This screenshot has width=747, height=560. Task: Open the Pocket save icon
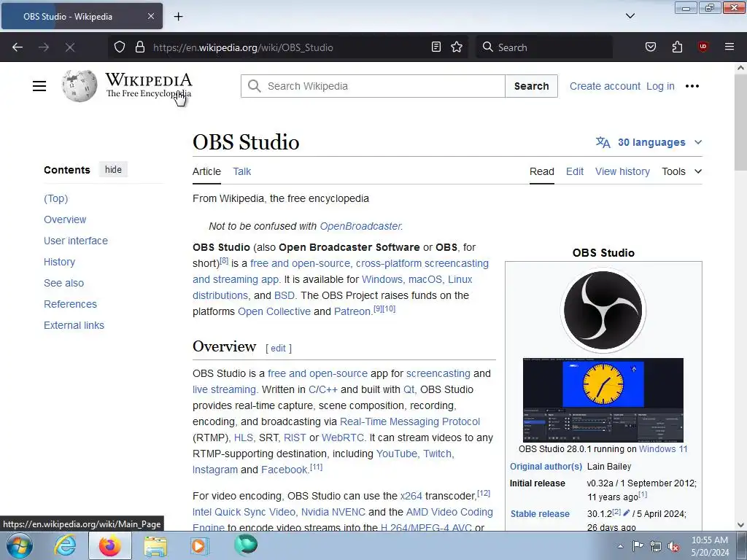[x=650, y=47]
